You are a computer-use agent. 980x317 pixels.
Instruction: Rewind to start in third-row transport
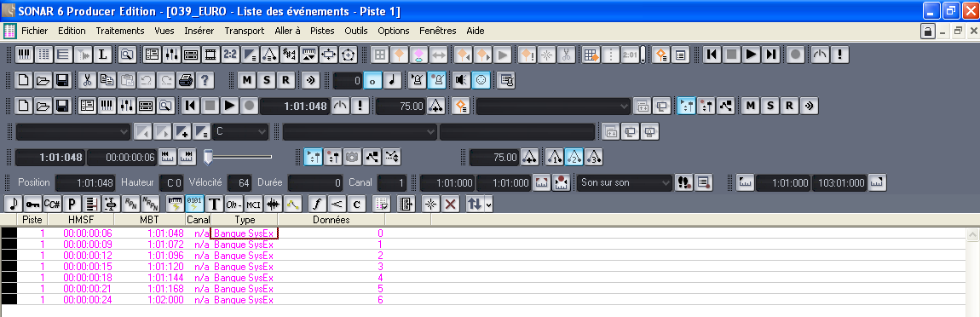pyautogui.click(x=190, y=106)
